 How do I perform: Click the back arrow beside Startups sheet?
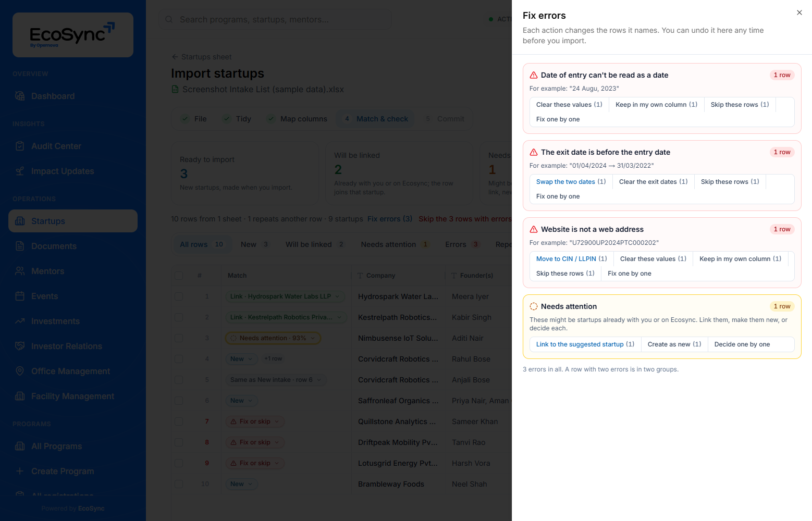point(175,57)
